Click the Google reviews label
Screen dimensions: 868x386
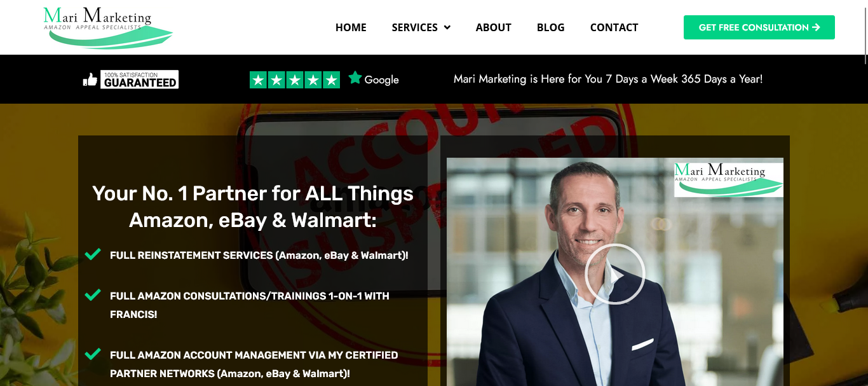pyautogui.click(x=382, y=80)
